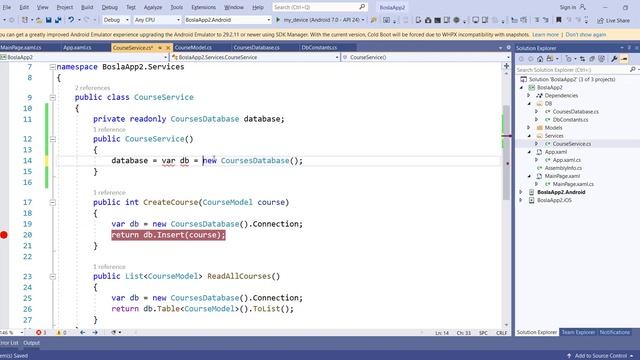Switch to the Team Explorer tab
640x360 pixels.
pyautogui.click(x=578, y=333)
